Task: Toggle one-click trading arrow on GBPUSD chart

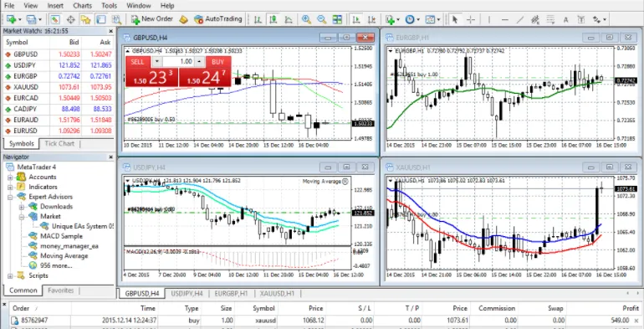Action: coord(127,51)
